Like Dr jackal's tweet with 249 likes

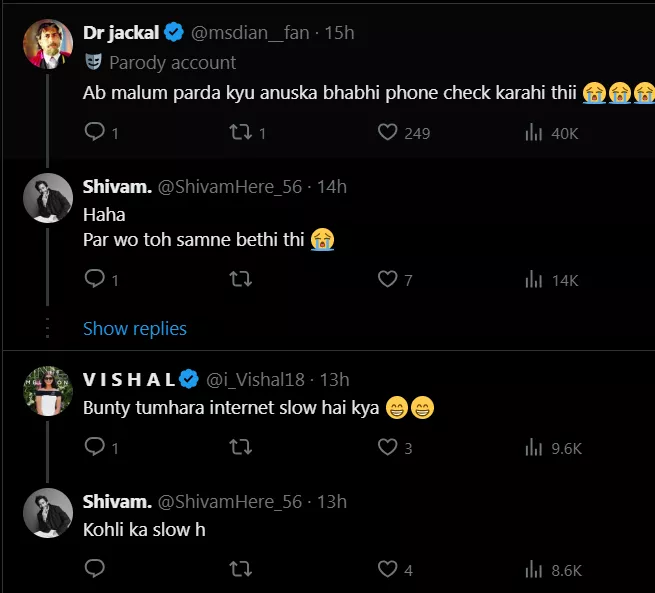click(x=388, y=132)
